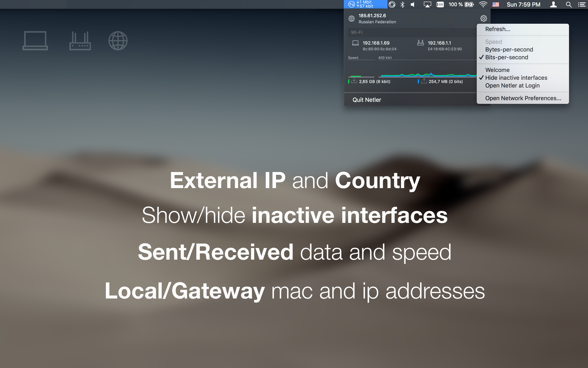Click local IP 192.168.1.69
588x368 pixels.
(x=376, y=43)
